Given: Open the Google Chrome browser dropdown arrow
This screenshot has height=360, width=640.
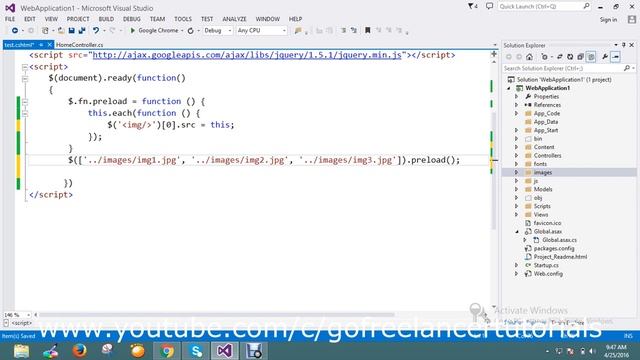Looking at the screenshot, I should (x=182, y=31).
